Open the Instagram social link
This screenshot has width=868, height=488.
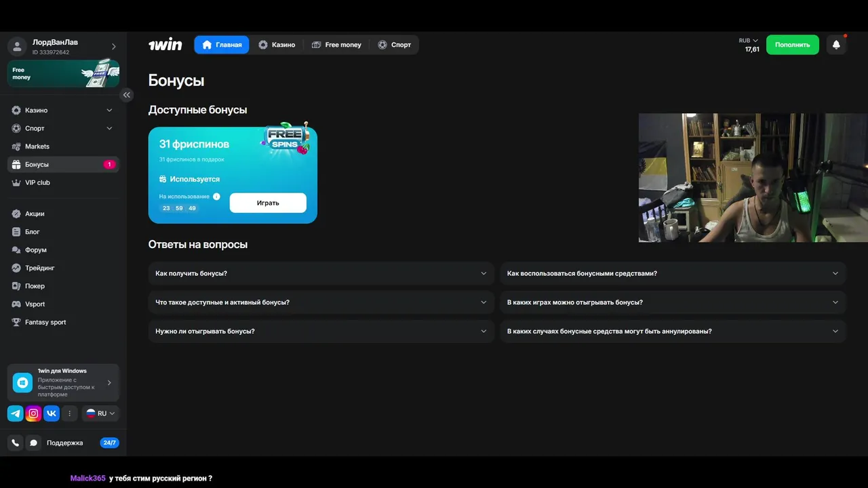click(x=33, y=413)
